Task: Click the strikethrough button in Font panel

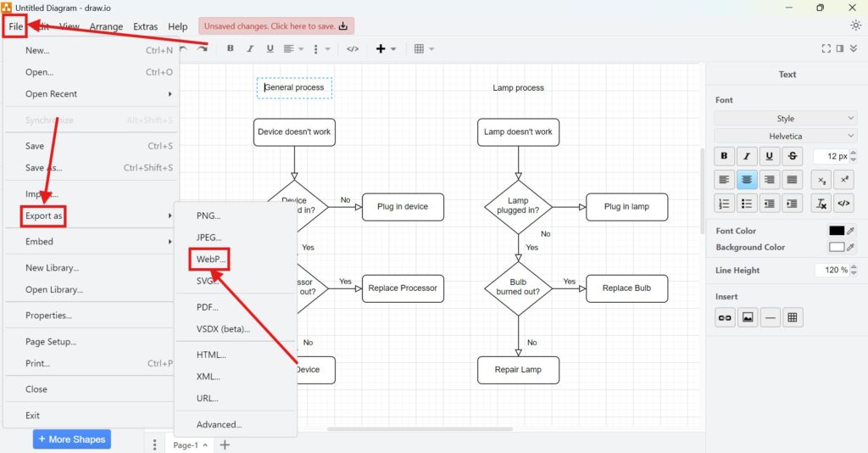Action: pos(792,156)
